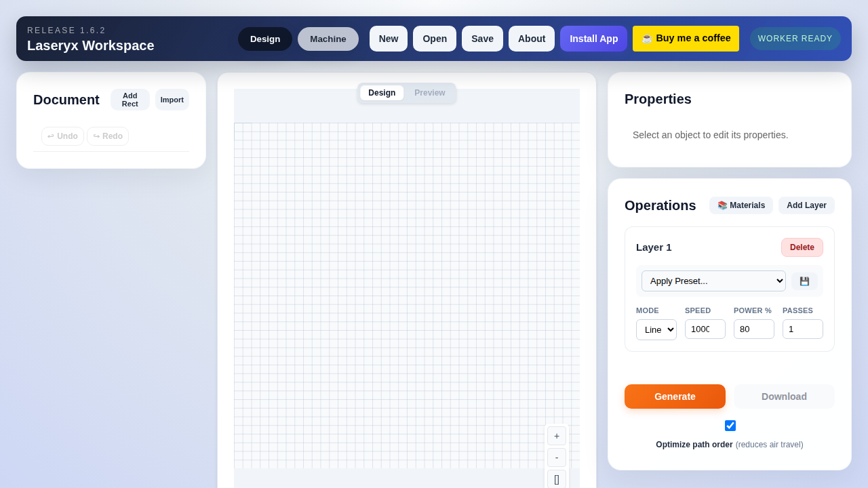Click the Speed input field

[x=705, y=329]
